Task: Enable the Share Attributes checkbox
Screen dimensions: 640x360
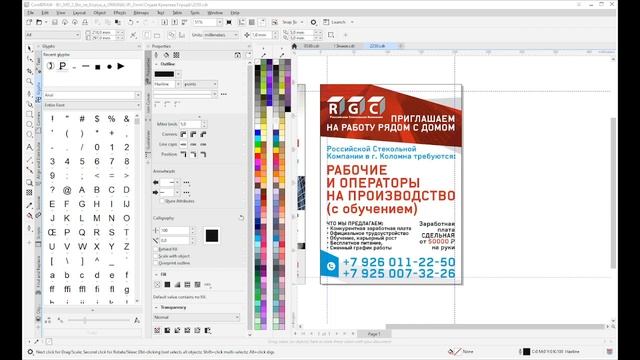Action: [x=162, y=201]
